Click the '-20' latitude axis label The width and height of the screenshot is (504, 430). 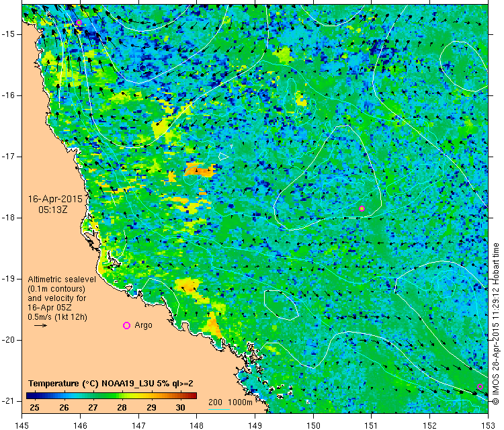click(x=7, y=340)
